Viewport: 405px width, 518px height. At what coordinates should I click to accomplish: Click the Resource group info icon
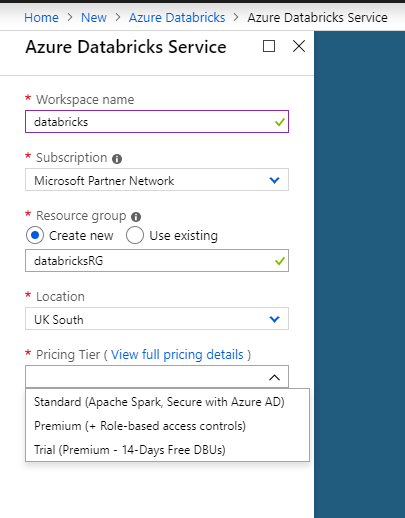pyautogui.click(x=136, y=217)
